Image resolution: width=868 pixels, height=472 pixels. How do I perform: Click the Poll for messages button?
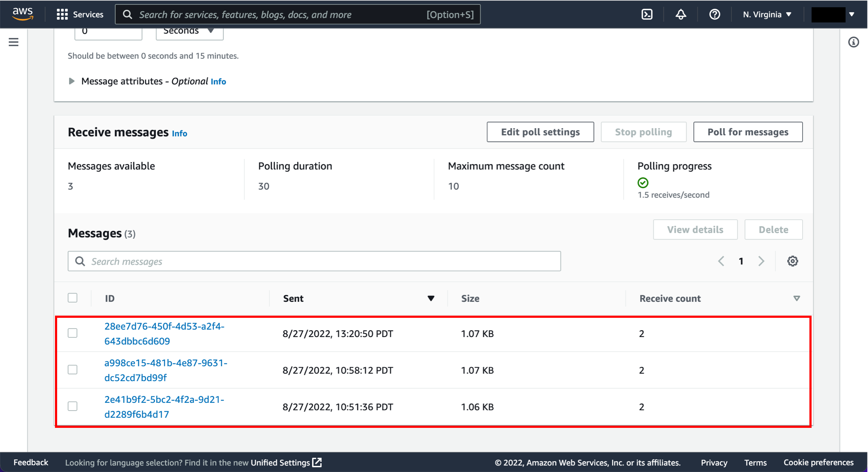748,132
